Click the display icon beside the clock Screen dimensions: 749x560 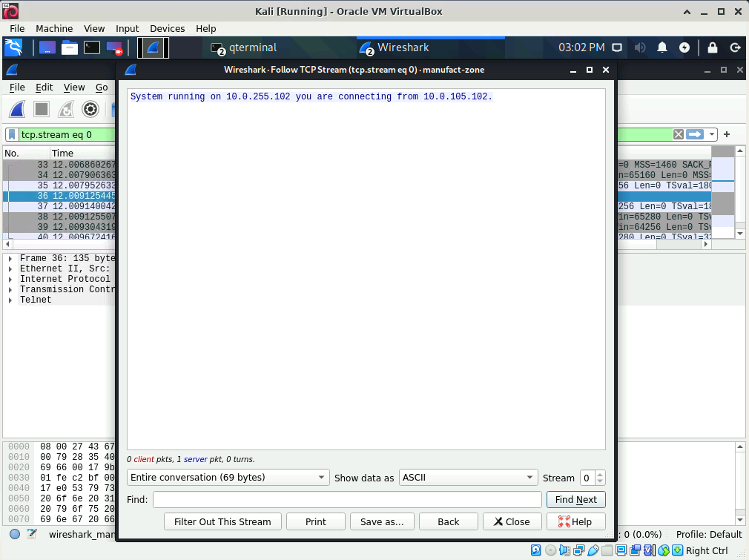point(617,47)
